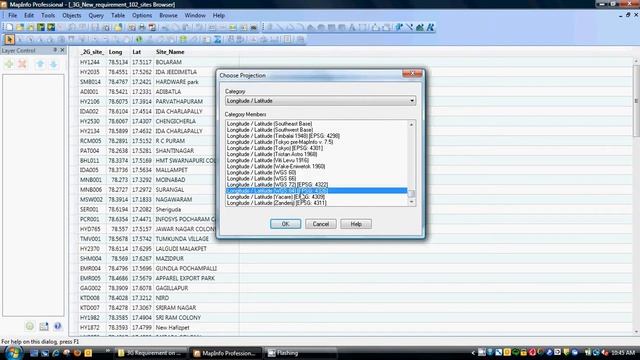
Task: Click the green Info tool icon
Action: [139, 40]
